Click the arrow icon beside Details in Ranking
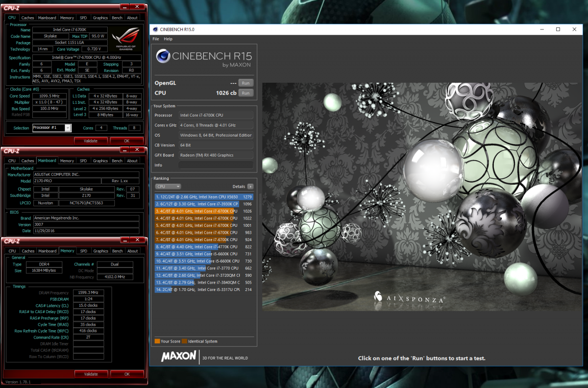Screen dimensions: 588x388 click(x=250, y=187)
